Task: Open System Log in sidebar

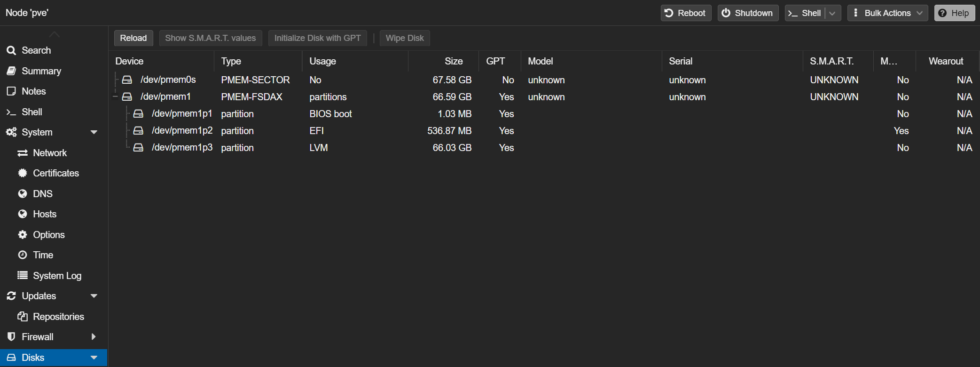Action: click(x=57, y=276)
